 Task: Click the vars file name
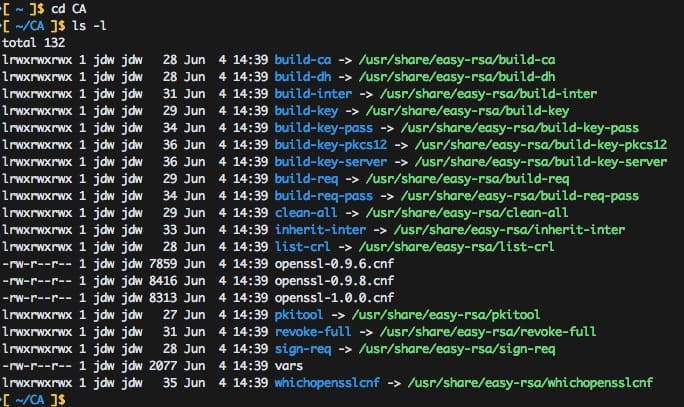287,366
